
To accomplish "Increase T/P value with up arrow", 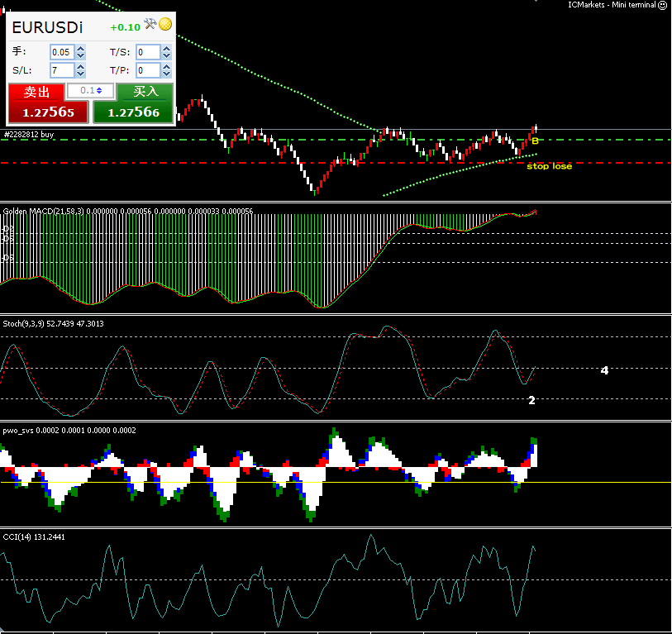I will tap(167, 66).
